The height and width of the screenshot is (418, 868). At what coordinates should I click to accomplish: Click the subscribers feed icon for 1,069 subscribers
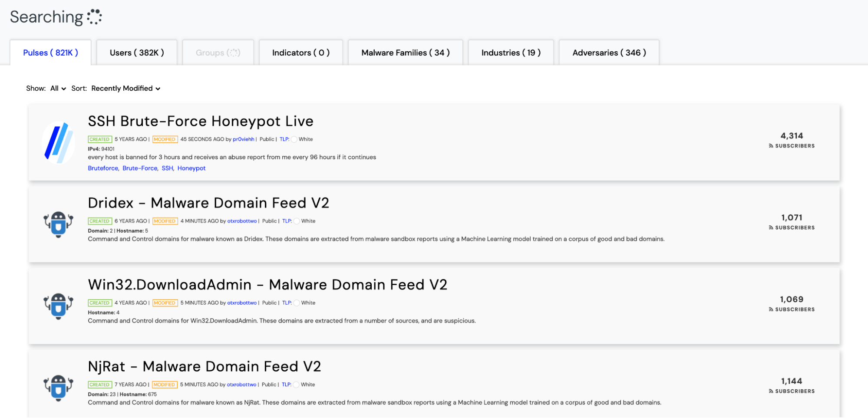771,310
